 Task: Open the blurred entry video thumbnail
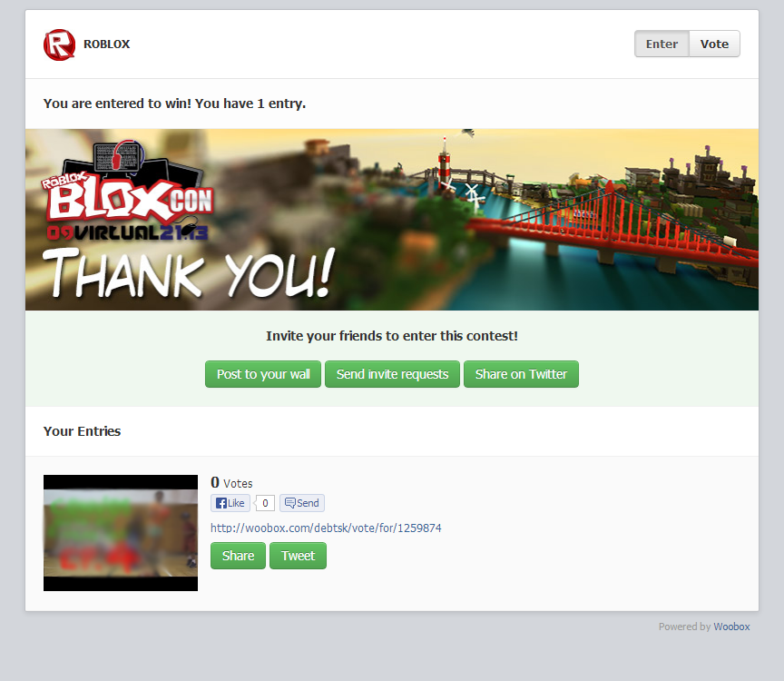[121, 533]
